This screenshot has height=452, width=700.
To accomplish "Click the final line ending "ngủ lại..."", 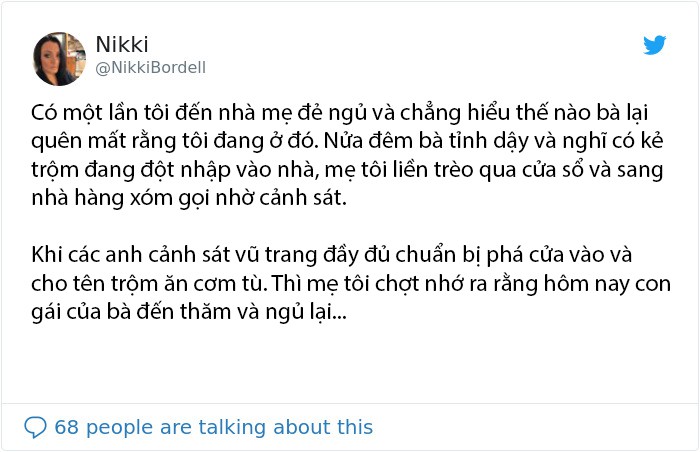I will [189, 312].
